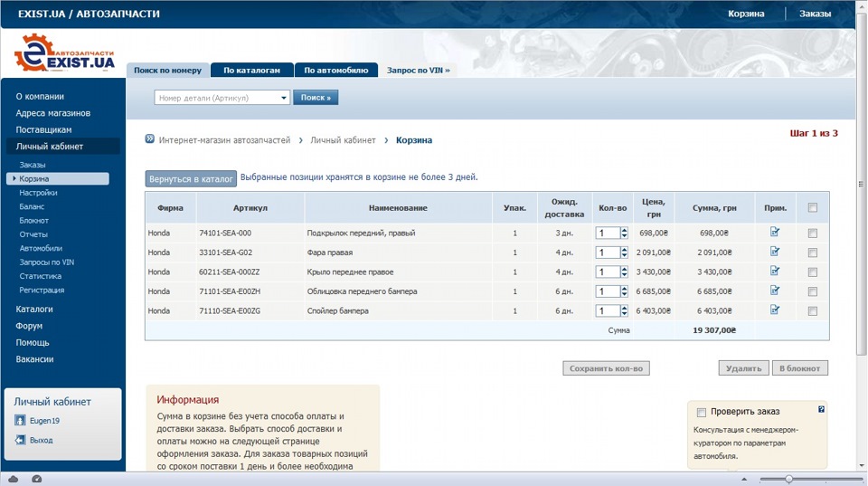This screenshot has width=868, height=486.
Task: Open note icon for Фара правая row
Action: [x=775, y=252]
